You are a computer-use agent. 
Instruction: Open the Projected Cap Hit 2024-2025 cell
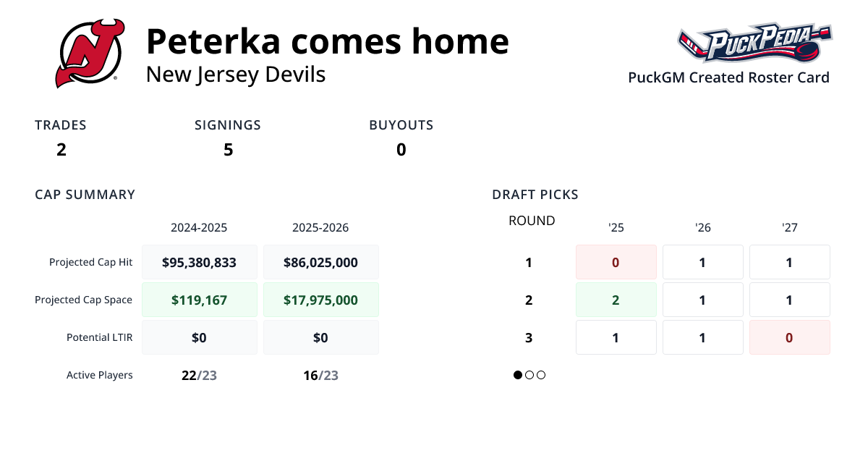(x=200, y=262)
